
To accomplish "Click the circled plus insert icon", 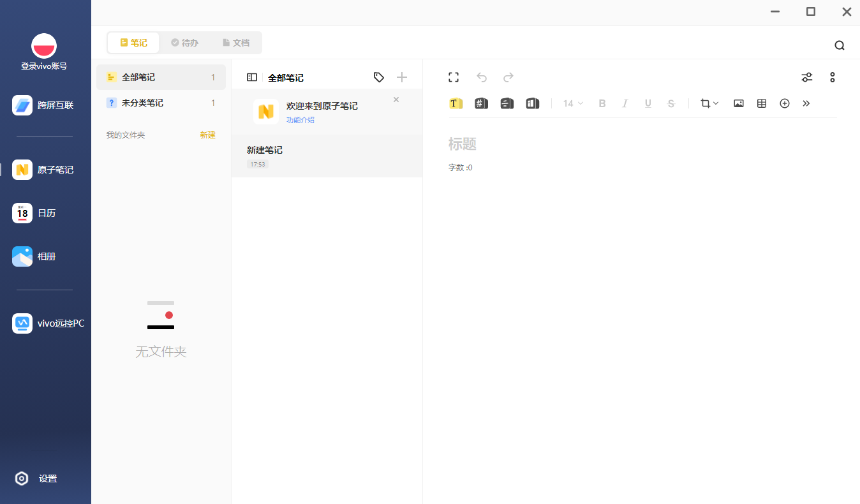I will point(785,103).
